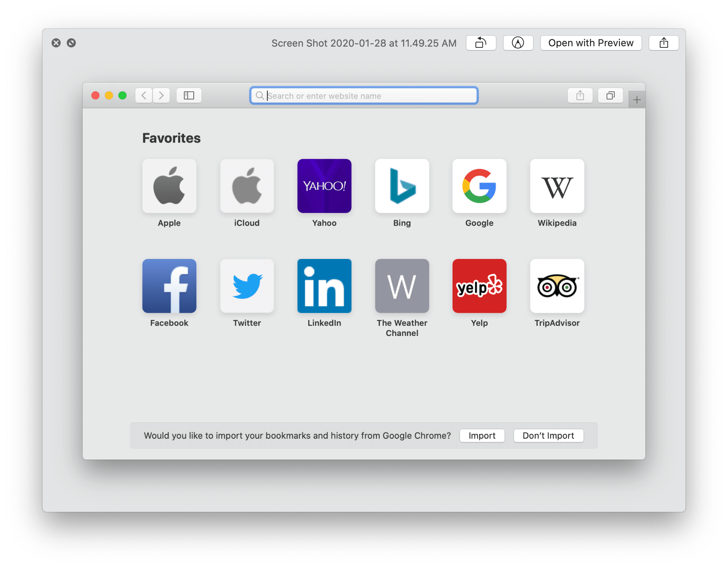Open the Yahoo favorites bookmark
The height and width of the screenshot is (568, 728).
pos(324,185)
